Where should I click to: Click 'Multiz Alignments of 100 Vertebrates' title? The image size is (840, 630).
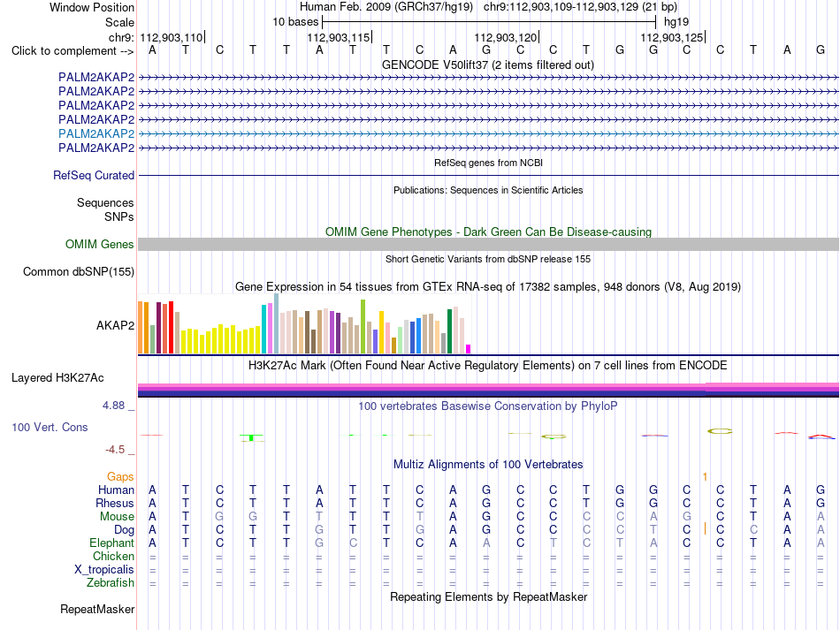488,465
